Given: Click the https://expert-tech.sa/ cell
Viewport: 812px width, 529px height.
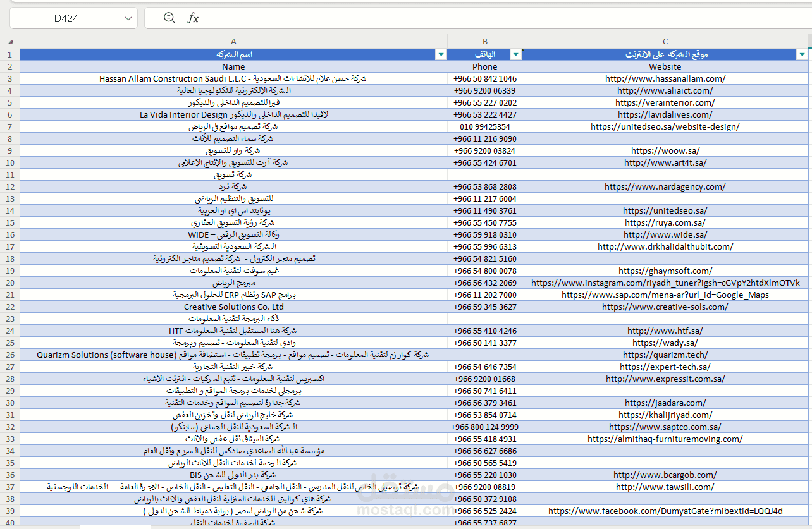Looking at the screenshot, I should point(665,367).
